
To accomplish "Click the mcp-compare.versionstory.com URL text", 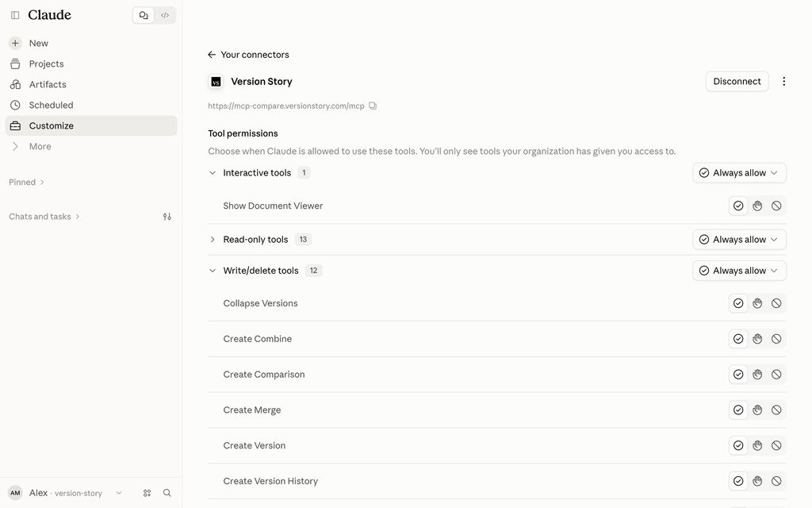I will [285, 106].
